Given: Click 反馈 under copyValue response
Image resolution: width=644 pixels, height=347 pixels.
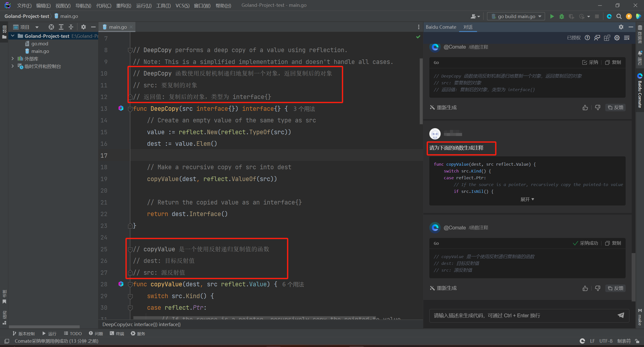Looking at the screenshot, I should tap(616, 288).
